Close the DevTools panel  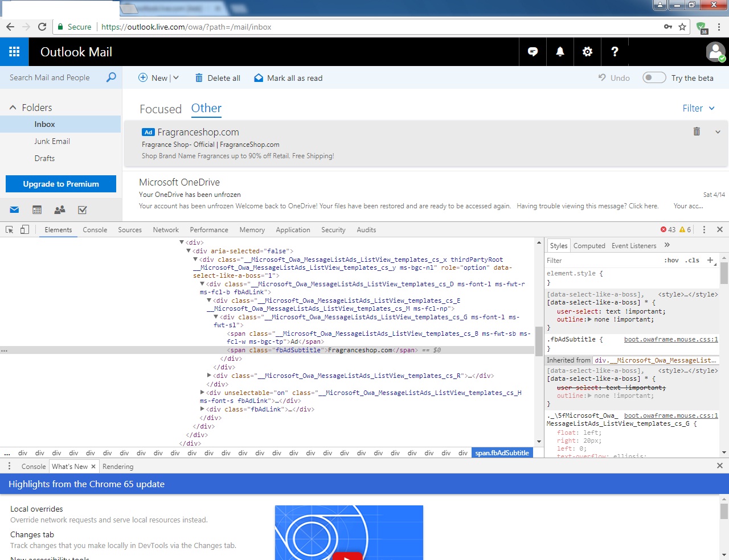pyautogui.click(x=720, y=229)
